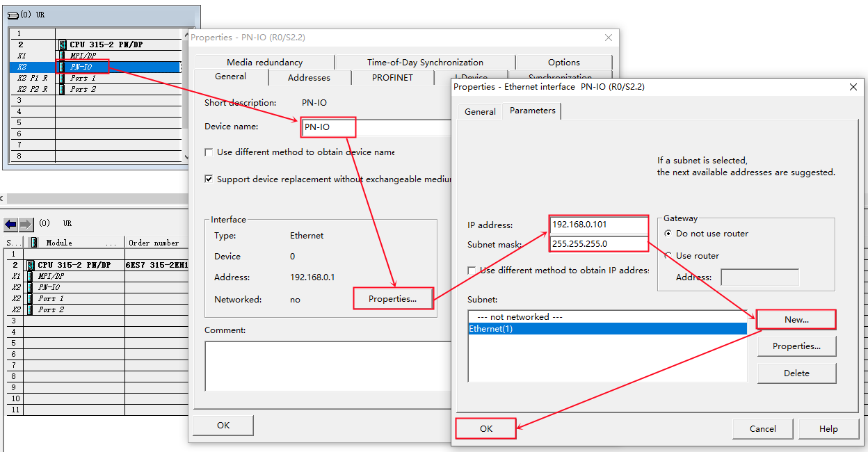Click the Subnet mask field 255.255.255.0

tap(598, 244)
